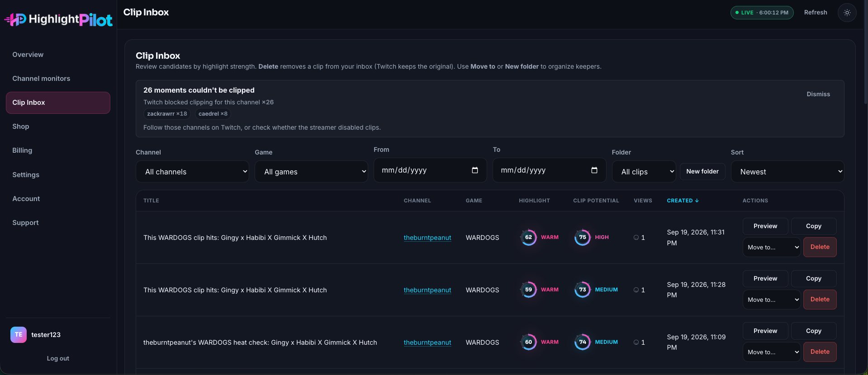Screen dimensions: 868x375
Task: Open the All clips folder dropdown
Action: click(644, 172)
